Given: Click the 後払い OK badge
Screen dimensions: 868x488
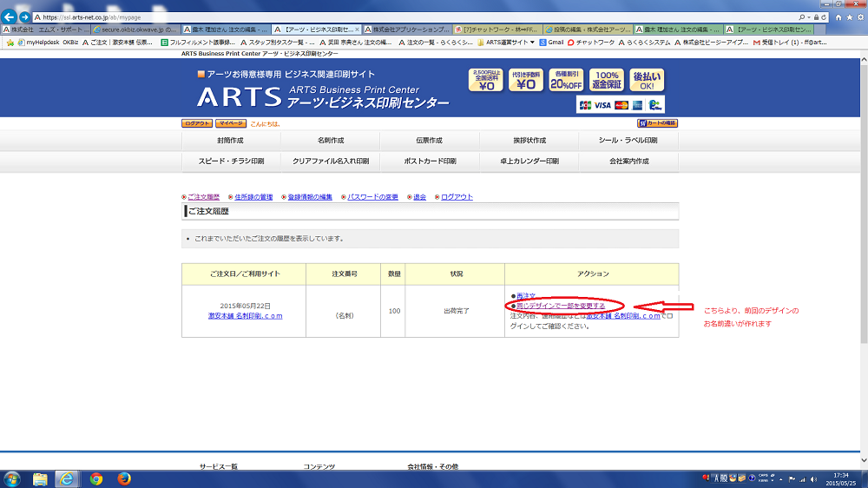Looking at the screenshot, I should coord(647,80).
